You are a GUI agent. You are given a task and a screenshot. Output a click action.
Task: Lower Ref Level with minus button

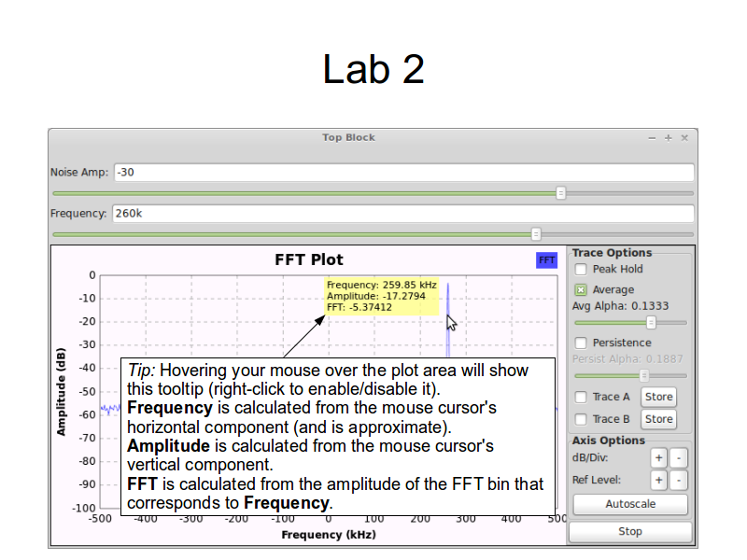[x=679, y=481]
